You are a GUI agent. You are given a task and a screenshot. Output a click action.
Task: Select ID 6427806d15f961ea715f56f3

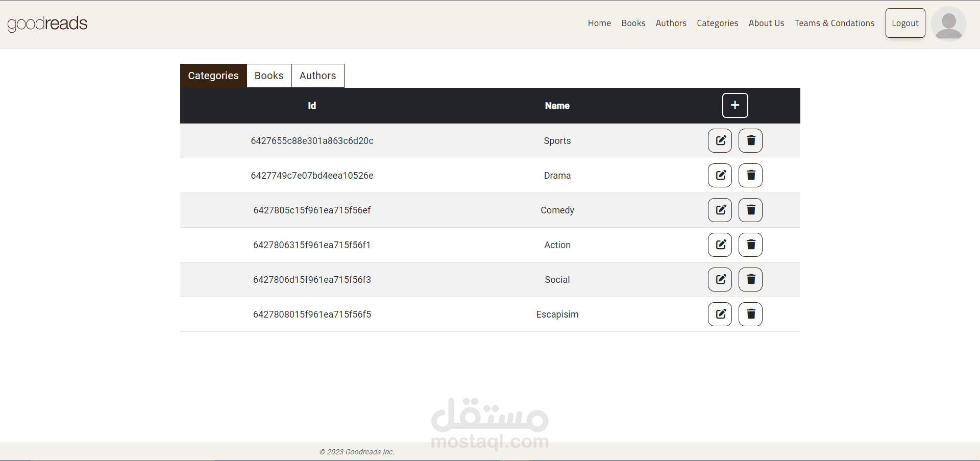point(312,280)
